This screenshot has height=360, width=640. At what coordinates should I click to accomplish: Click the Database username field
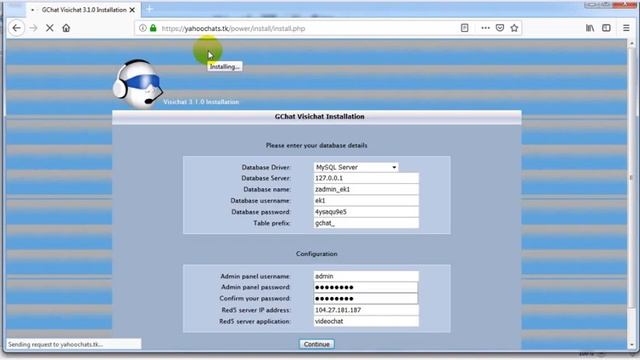[366, 201]
